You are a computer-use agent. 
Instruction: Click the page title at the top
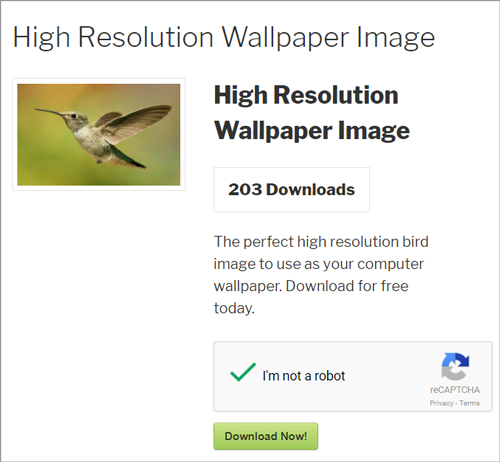[x=224, y=37]
